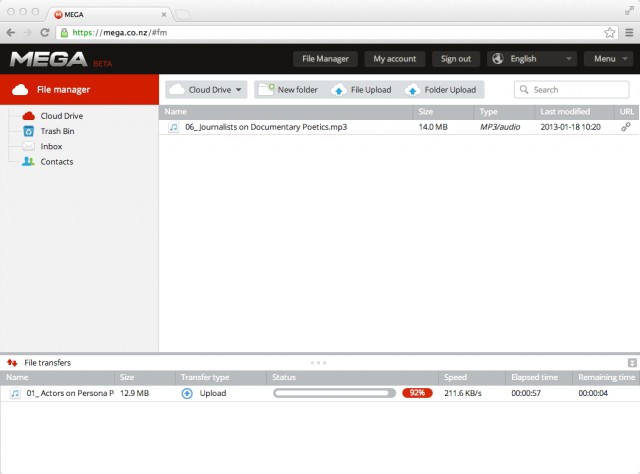Expand the Menu dropdown

click(x=610, y=59)
